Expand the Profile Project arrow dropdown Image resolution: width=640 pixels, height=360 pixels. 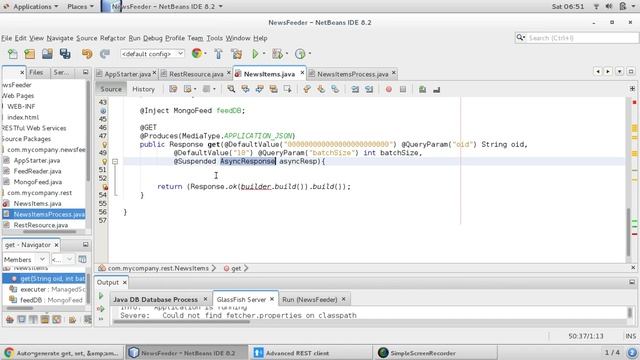[x=309, y=54]
